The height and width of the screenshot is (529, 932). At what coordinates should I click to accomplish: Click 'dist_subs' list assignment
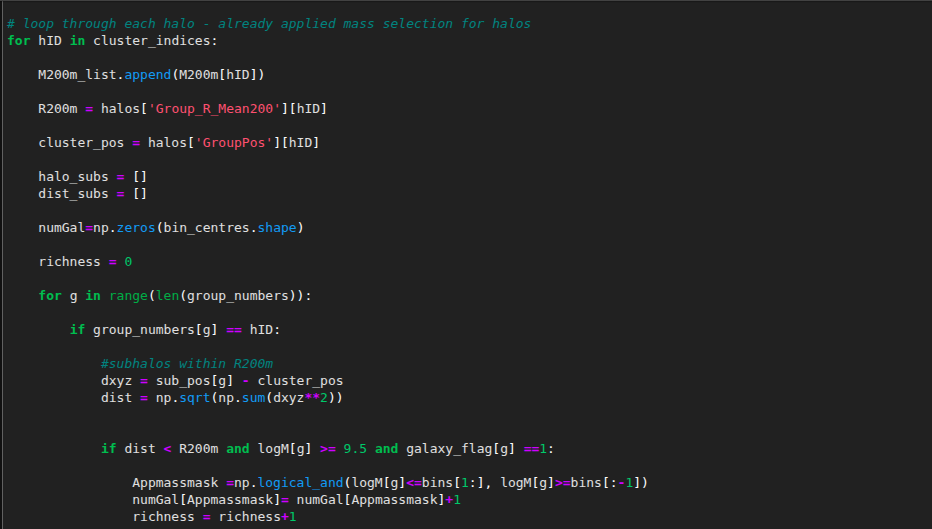74,194
